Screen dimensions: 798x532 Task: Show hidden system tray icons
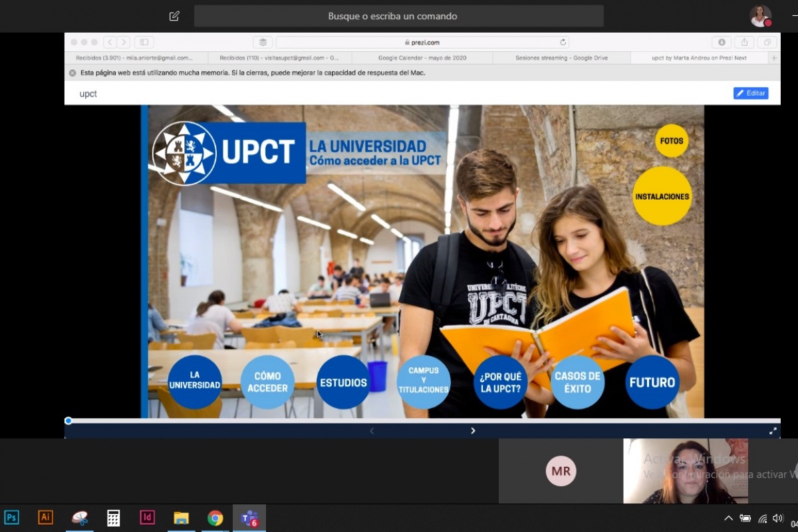click(729, 518)
